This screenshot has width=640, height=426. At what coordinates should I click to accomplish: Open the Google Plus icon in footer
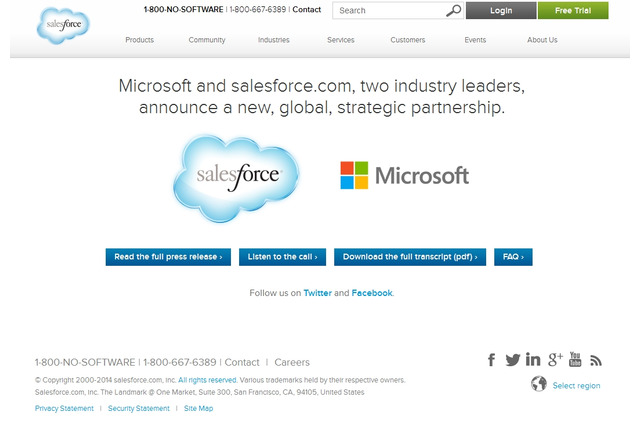click(555, 359)
